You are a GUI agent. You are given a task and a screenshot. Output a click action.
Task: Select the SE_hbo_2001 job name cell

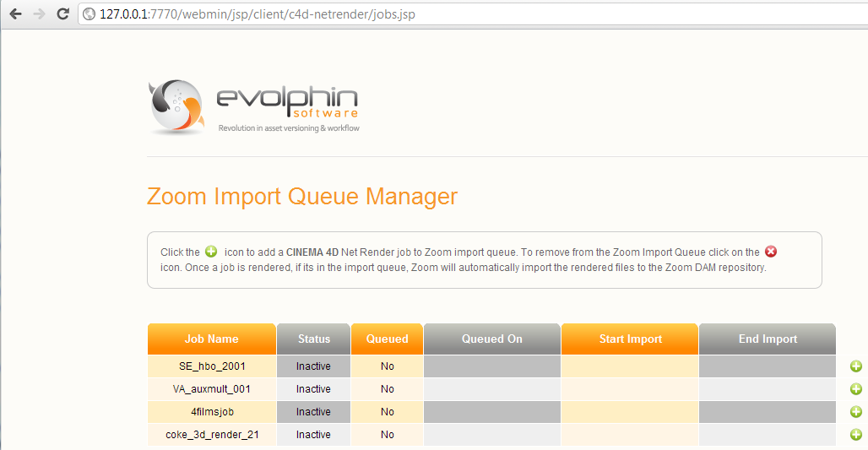click(211, 366)
